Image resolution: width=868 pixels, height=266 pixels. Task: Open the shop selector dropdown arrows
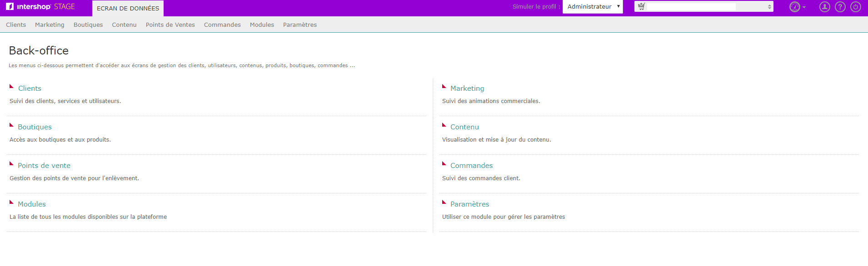[x=769, y=7]
